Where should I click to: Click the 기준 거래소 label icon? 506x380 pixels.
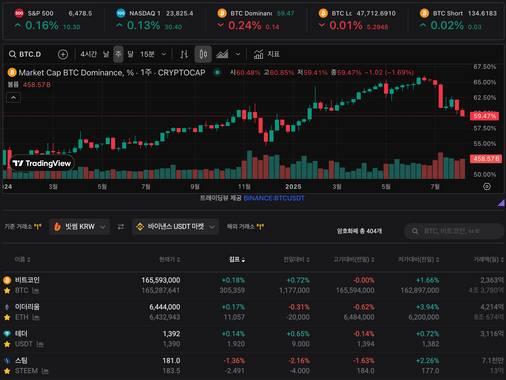pyautogui.click(x=38, y=227)
